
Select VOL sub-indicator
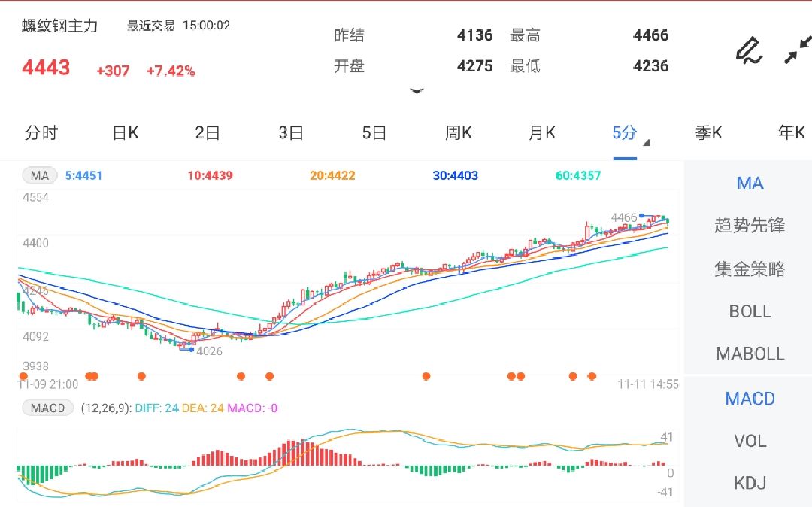click(x=750, y=442)
